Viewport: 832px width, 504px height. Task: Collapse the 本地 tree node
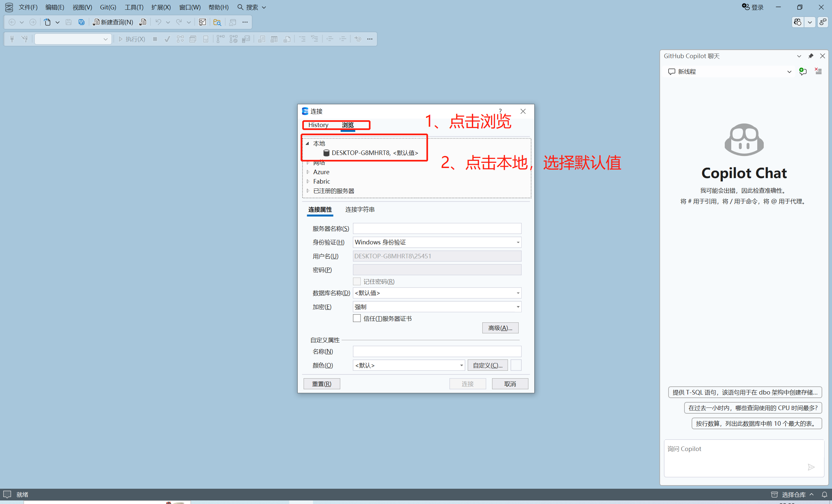307,144
